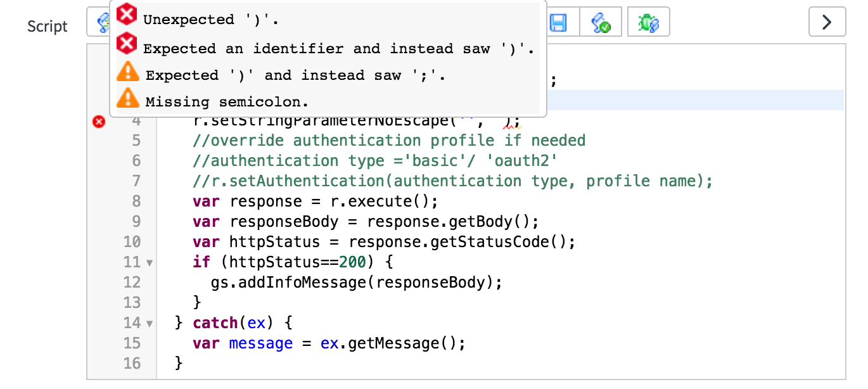Click the orange warning icon beside "Expected ')' and instead"

(x=128, y=71)
